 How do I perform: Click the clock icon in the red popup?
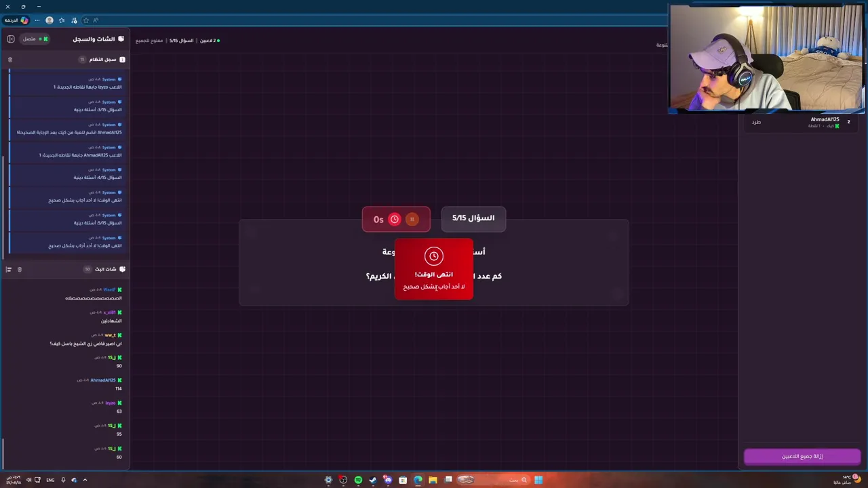pos(434,256)
